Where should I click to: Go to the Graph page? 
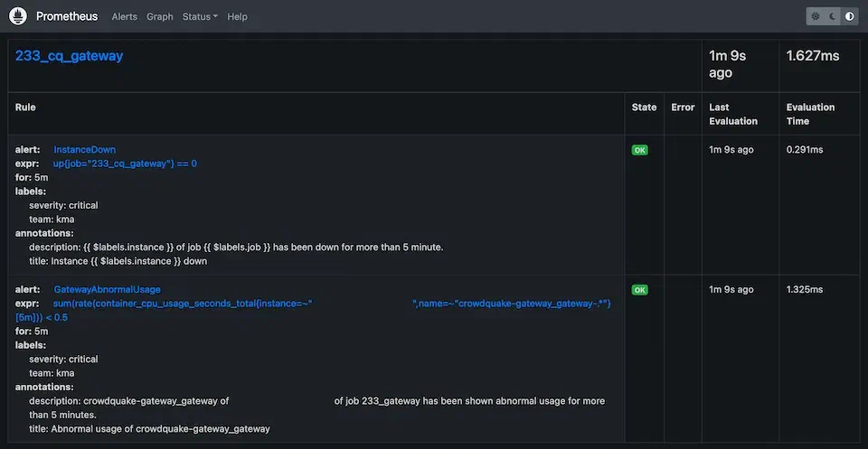(160, 16)
